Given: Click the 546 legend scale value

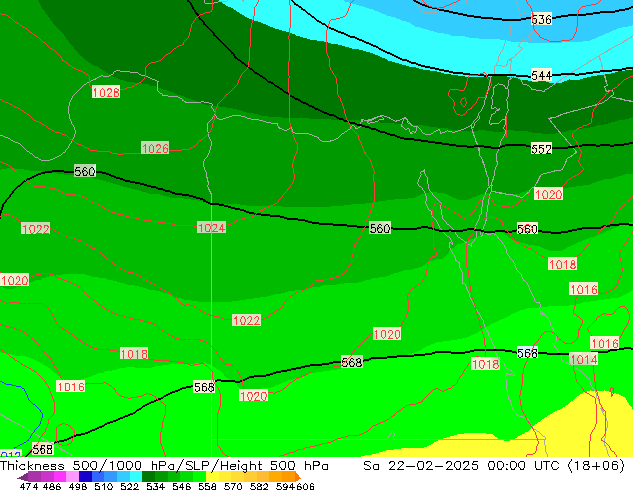Looking at the screenshot, I should (182, 486).
